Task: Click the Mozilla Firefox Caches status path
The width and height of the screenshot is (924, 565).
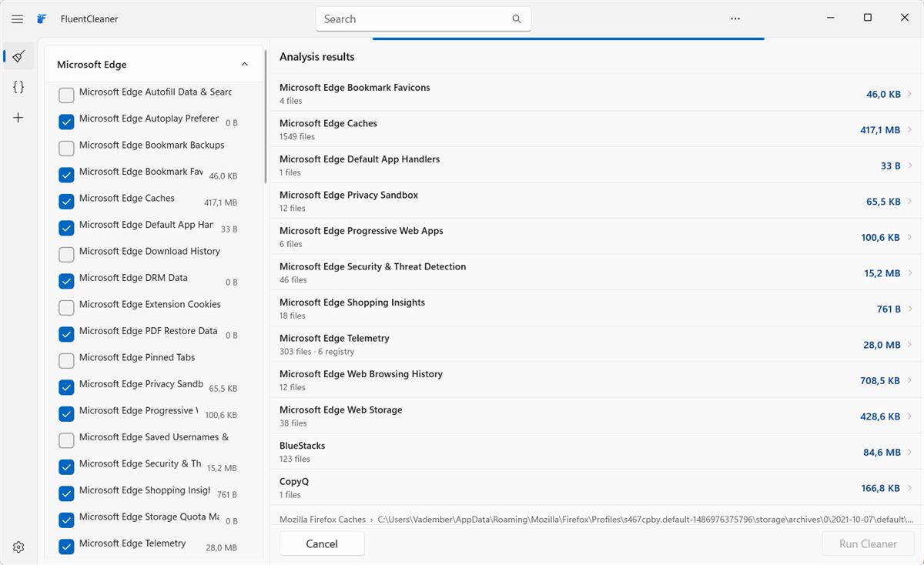Action: coord(597,520)
